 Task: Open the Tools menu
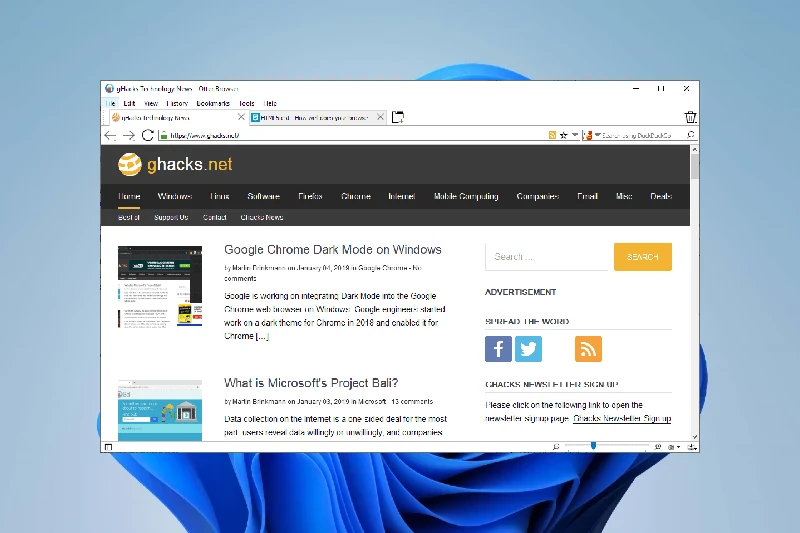click(246, 103)
